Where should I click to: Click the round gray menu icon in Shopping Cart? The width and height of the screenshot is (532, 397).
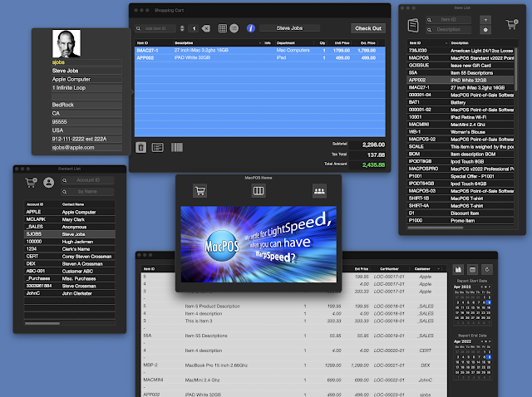tap(234, 28)
